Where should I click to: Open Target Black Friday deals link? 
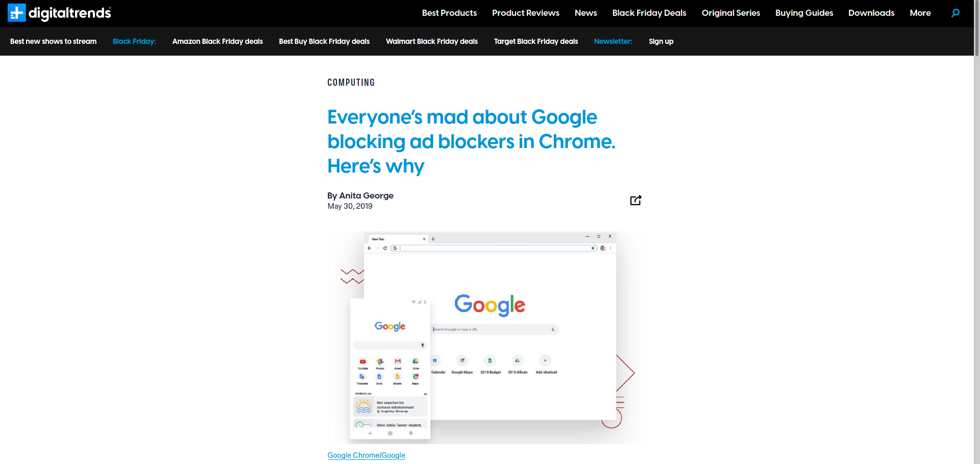(x=536, y=41)
